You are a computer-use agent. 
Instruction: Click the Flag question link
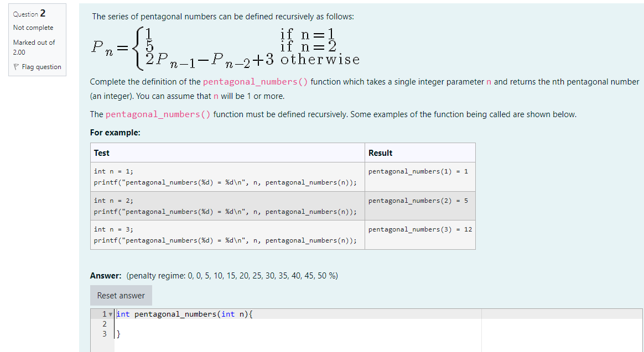41,67
